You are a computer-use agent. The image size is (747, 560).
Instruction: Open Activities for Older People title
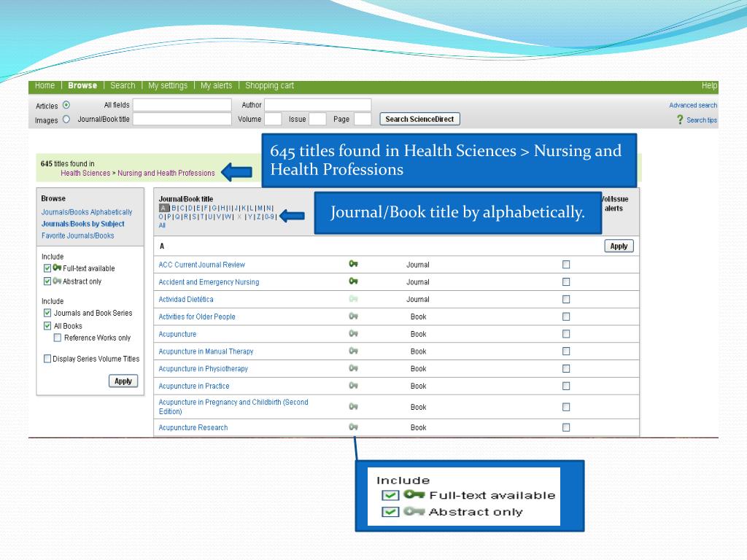[x=197, y=316]
